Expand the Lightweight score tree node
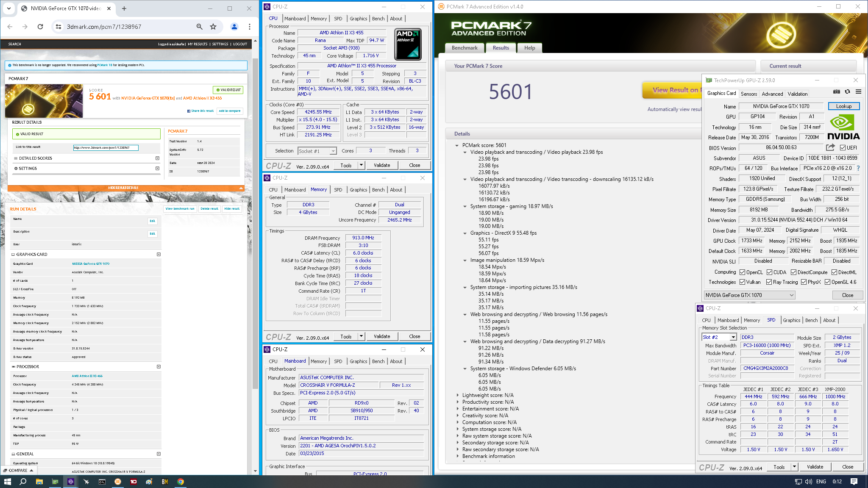This screenshot has height=488, width=868. (457, 395)
